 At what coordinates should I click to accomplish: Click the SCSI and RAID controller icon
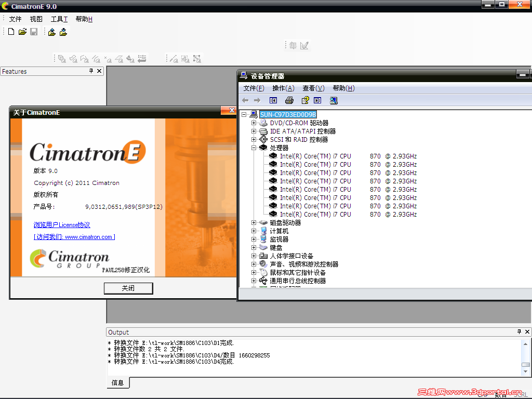pyautogui.click(x=263, y=139)
